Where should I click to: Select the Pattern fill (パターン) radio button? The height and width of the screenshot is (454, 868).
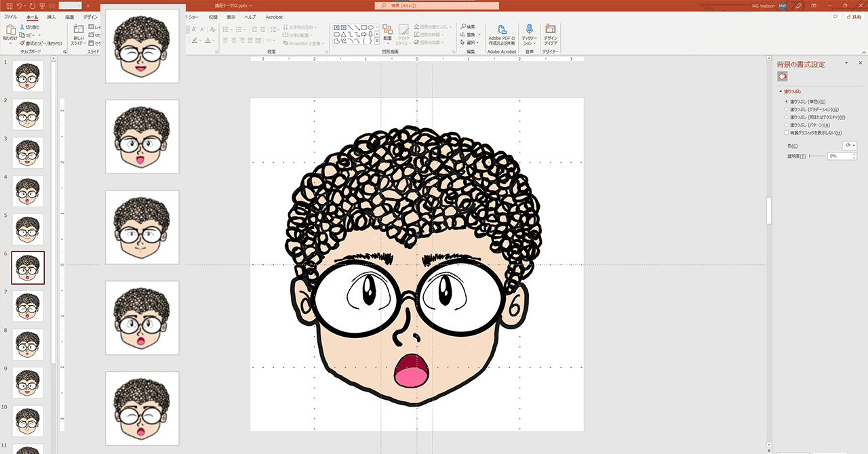click(786, 125)
